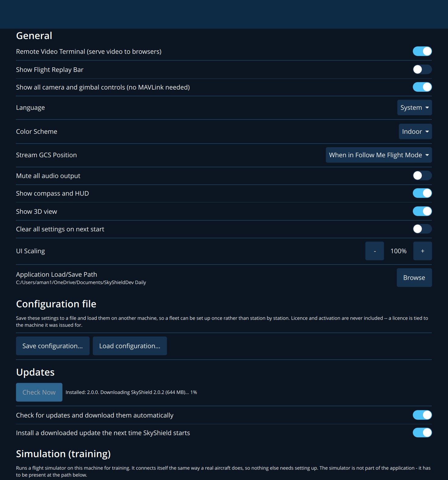The width and height of the screenshot is (448, 480).
Task: Toggle camera and gimbal controls switch
Action: pyautogui.click(x=422, y=87)
